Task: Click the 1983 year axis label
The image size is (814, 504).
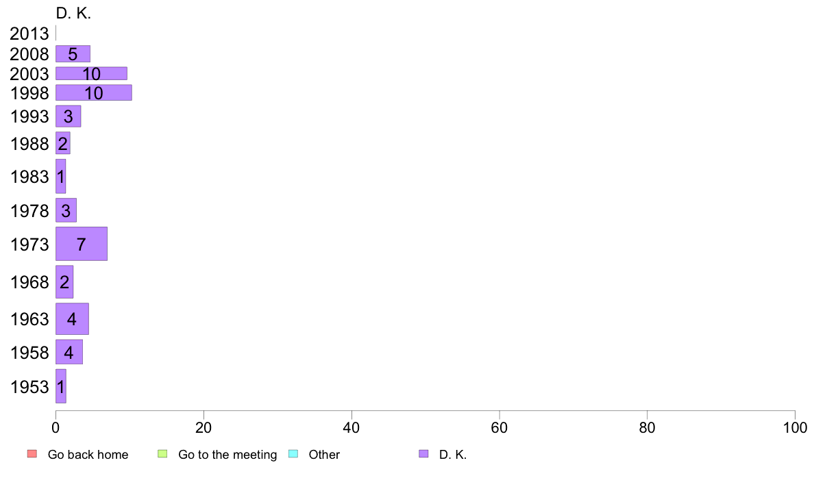Action: pyautogui.click(x=29, y=177)
